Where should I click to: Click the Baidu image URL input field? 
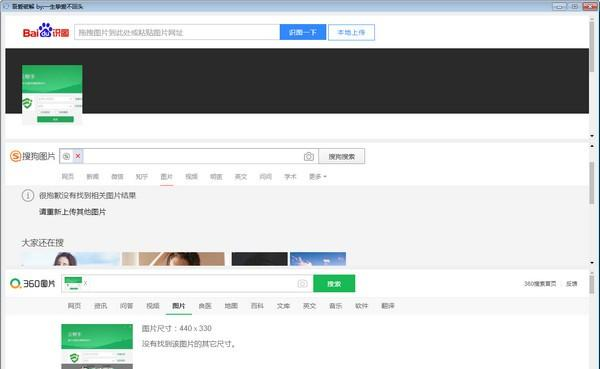tap(177, 32)
